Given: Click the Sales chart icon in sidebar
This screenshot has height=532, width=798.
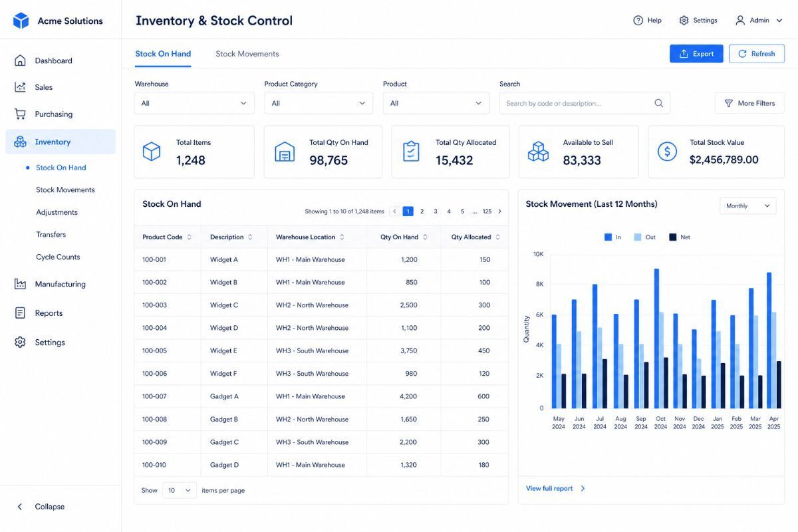Looking at the screenshot, I should pos(21,87).
